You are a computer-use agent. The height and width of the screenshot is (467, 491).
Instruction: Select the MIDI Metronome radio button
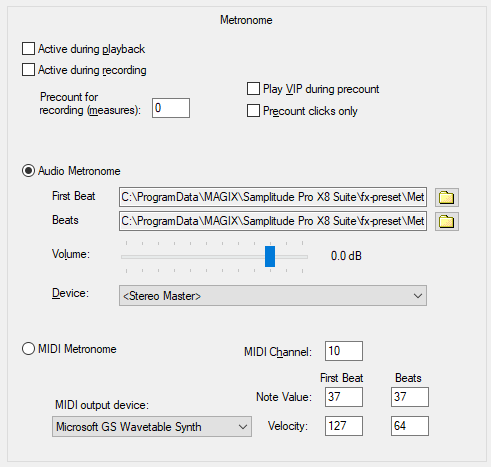tap(28, 349)
